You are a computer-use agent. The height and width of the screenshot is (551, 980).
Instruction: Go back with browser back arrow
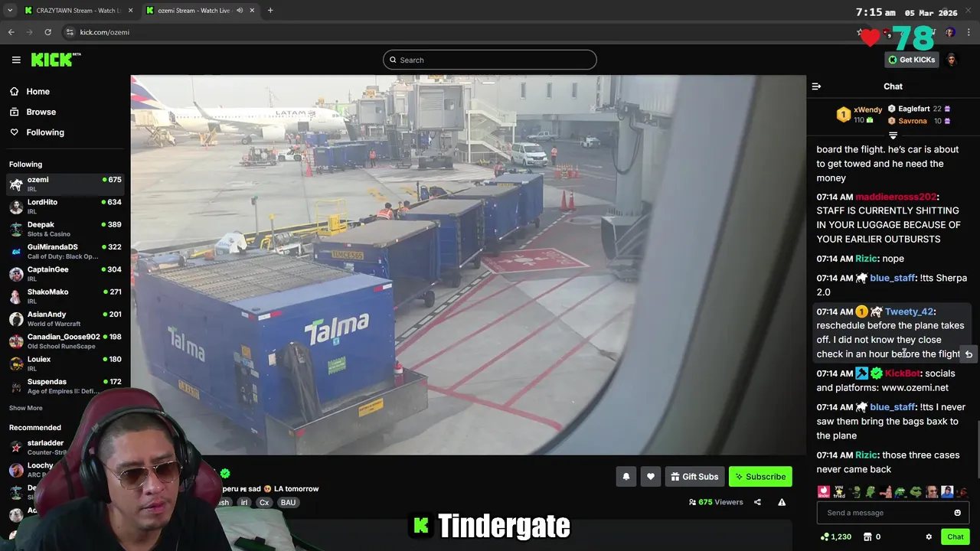(11, 32)
